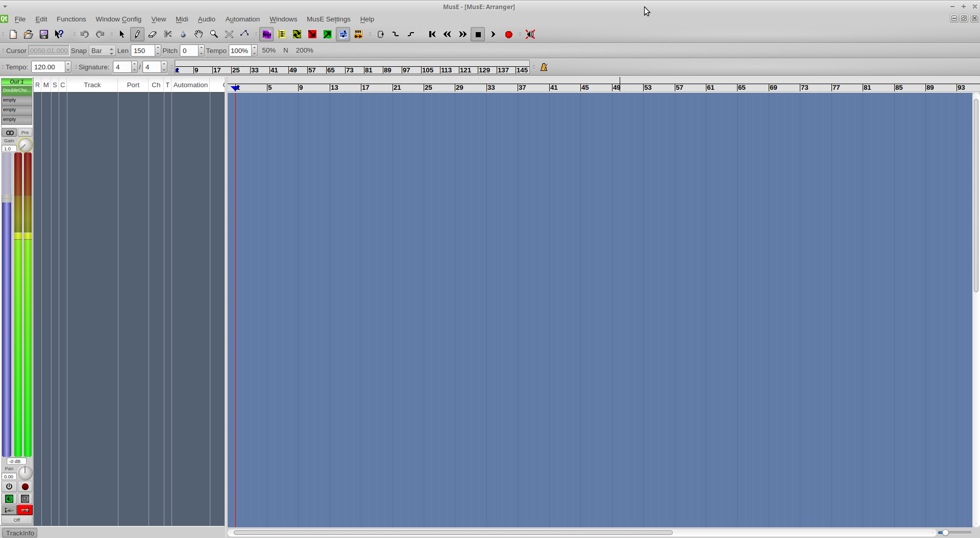Select the Pointer arrow tool
The width and height of the screenshot is (980, 538).
[x=122, y=34]
